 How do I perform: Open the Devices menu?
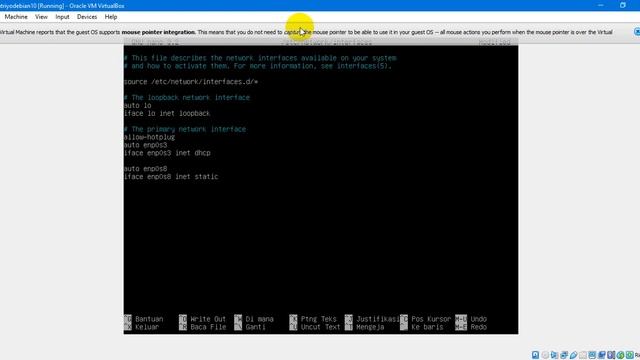pyautogui.click(x=87, y=17)
